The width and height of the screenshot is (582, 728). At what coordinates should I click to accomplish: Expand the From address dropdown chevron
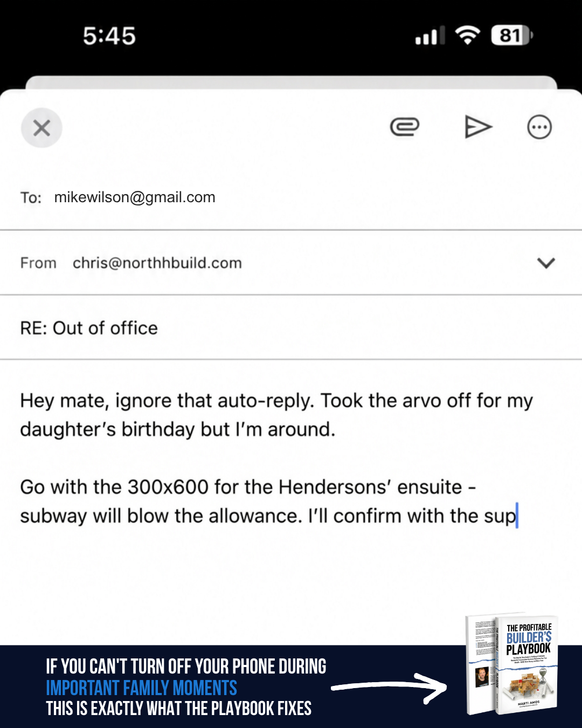pos(546,263)
